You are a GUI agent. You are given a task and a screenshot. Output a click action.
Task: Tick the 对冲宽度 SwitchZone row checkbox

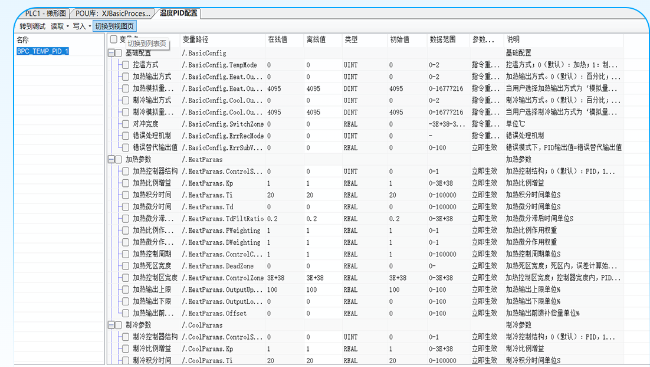tap(126, 124)
